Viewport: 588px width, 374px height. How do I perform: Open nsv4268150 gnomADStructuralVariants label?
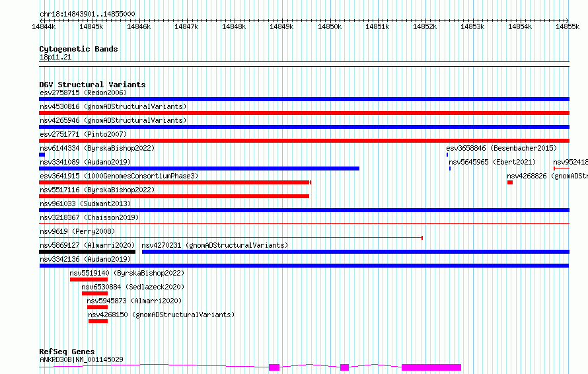161,315
